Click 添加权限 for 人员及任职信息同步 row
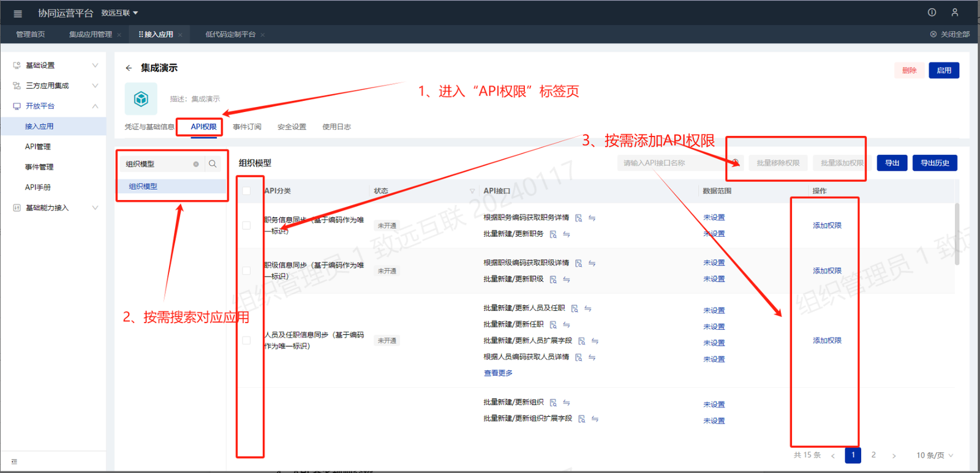980x473 pixels. [827, 340]
